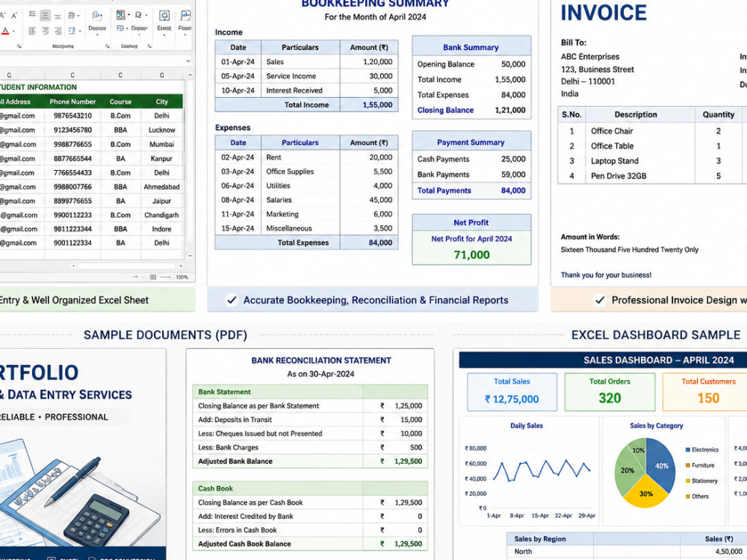Select the Chandigarh city cell

click(x=161, y=215)
